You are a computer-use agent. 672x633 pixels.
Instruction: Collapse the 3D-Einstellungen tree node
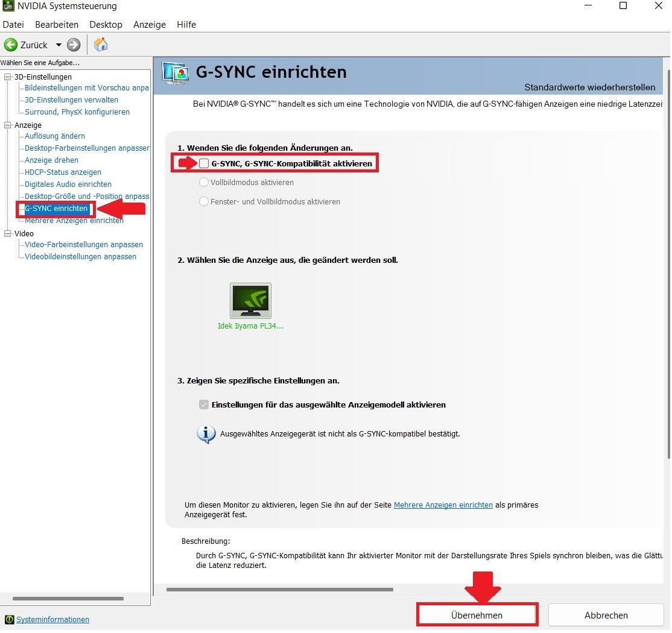8,77
